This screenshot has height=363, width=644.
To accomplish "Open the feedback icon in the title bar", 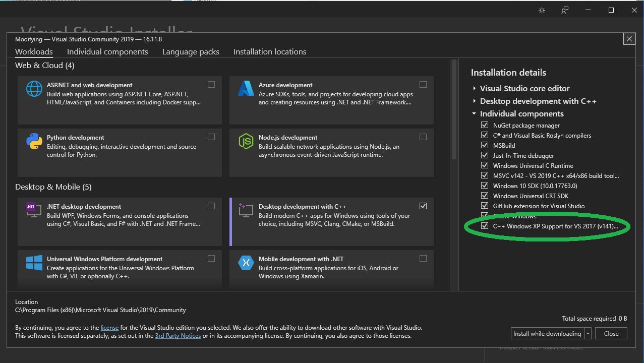I will tap(564, 10).
